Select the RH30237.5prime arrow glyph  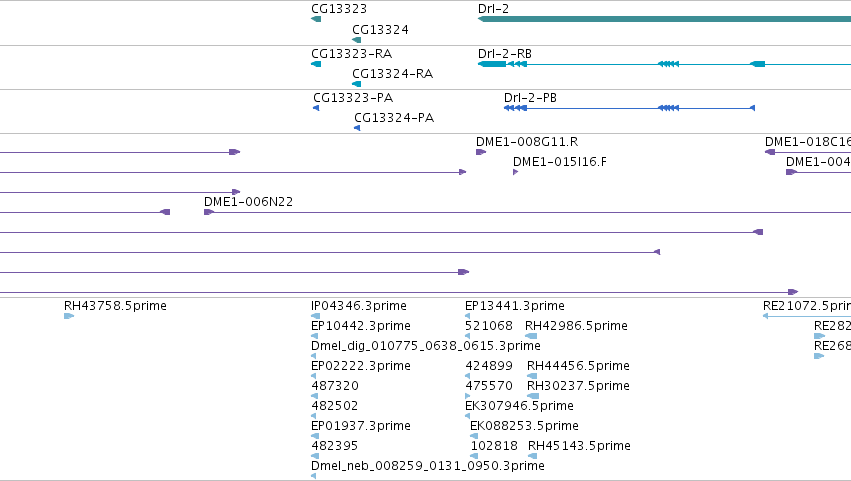(533, 396)
